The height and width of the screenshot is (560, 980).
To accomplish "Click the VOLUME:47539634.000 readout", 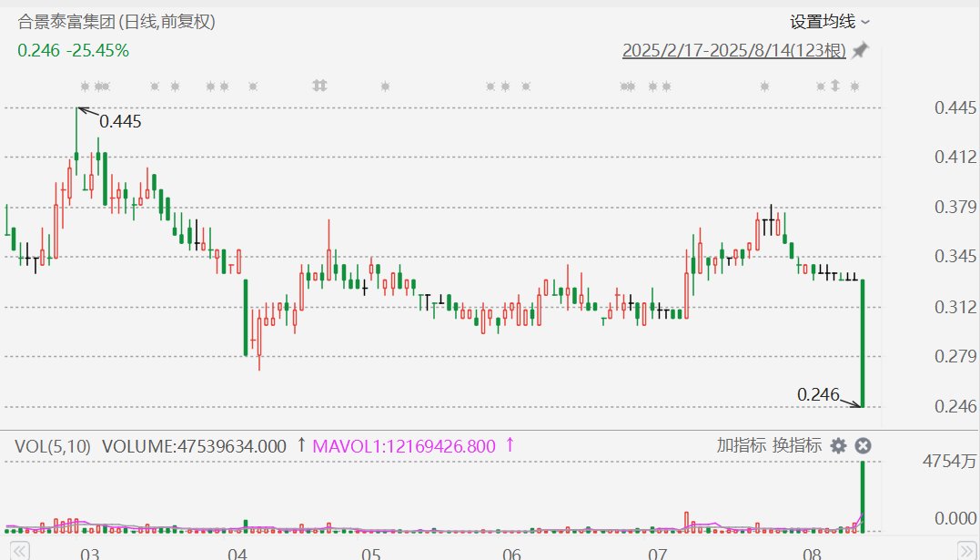I will click(x=194, y=446).
